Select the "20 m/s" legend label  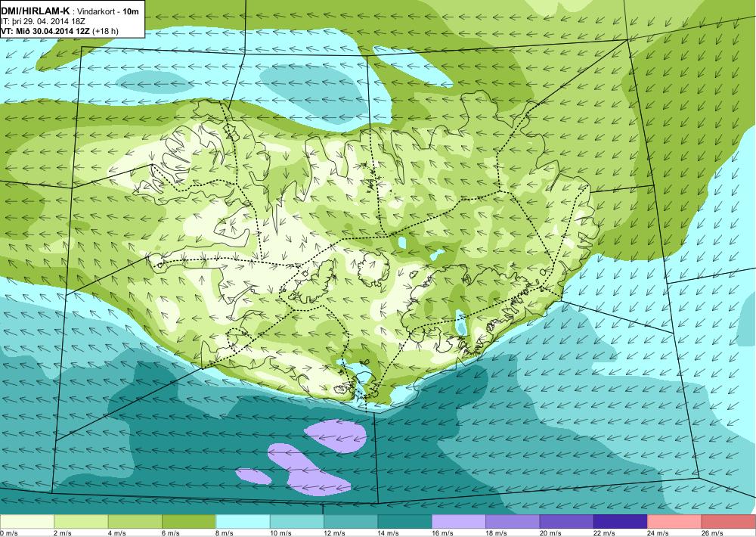tap(550, 533)
